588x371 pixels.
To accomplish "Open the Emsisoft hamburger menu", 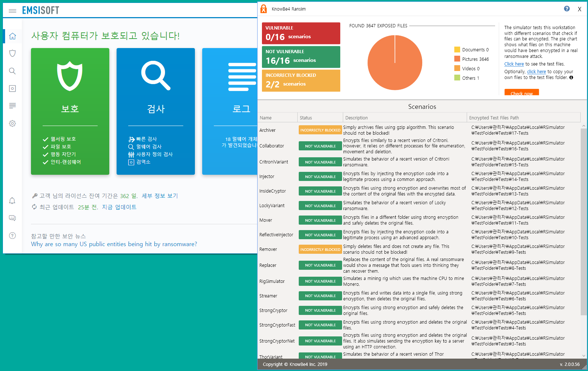I will click(12, 11).
